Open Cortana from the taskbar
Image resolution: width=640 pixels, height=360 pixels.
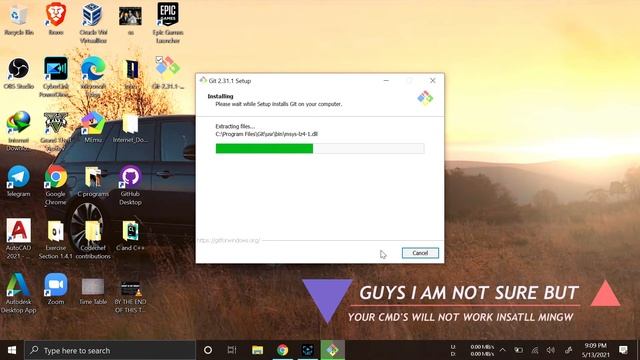click(208, 350)
